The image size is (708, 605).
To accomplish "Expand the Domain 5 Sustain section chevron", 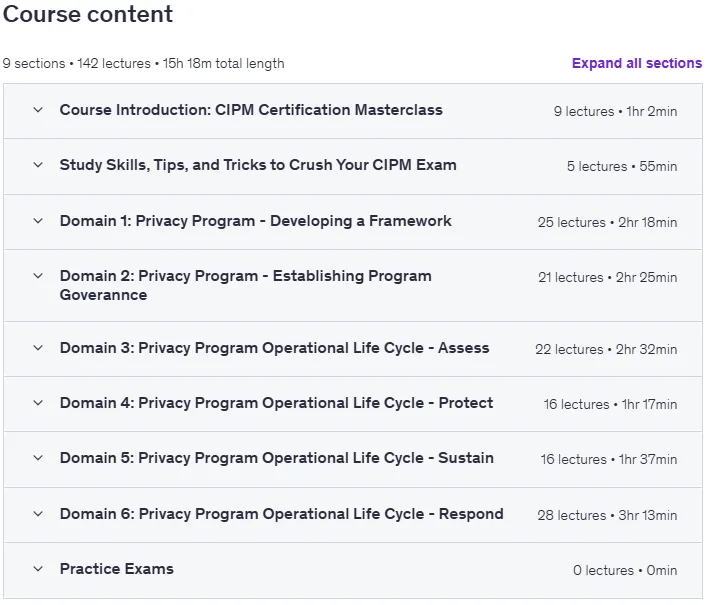I will click(x=38, y=458).
